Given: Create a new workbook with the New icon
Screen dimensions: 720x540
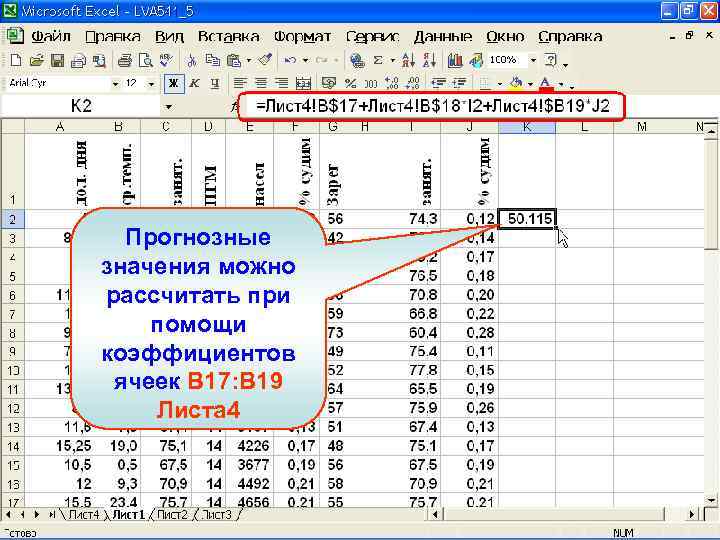Looking at the screenshot, I should [16, 60].
